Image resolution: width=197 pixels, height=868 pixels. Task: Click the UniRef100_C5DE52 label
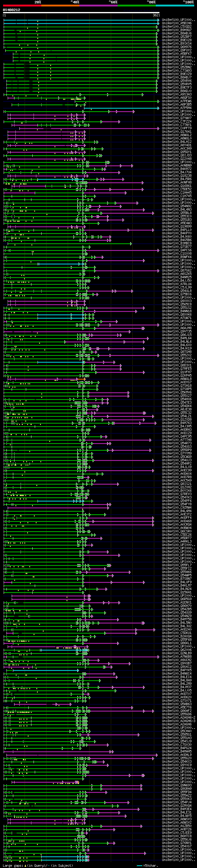[x=177, y=189]
